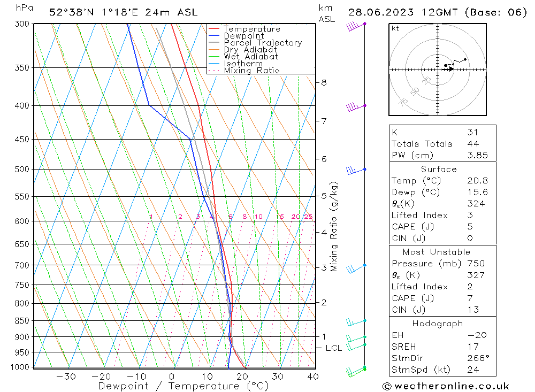The width and height of the screenshot is (535, 392).
Task: Click the vertical 'Mixing Ratio (g/kg)' label
Action: pyautogui.click(x=334, y=227)
